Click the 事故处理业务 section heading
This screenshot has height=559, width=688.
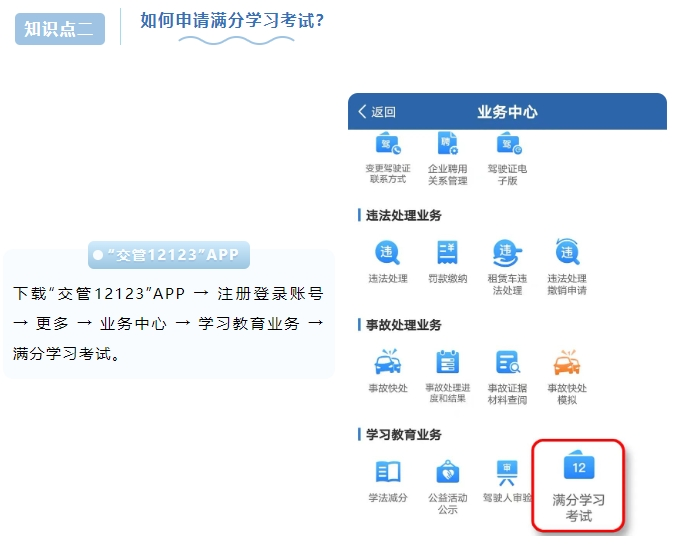(x=404, y=325)
